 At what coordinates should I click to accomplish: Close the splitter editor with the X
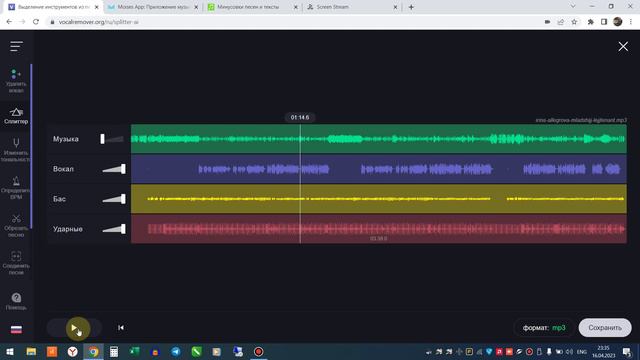623,47
